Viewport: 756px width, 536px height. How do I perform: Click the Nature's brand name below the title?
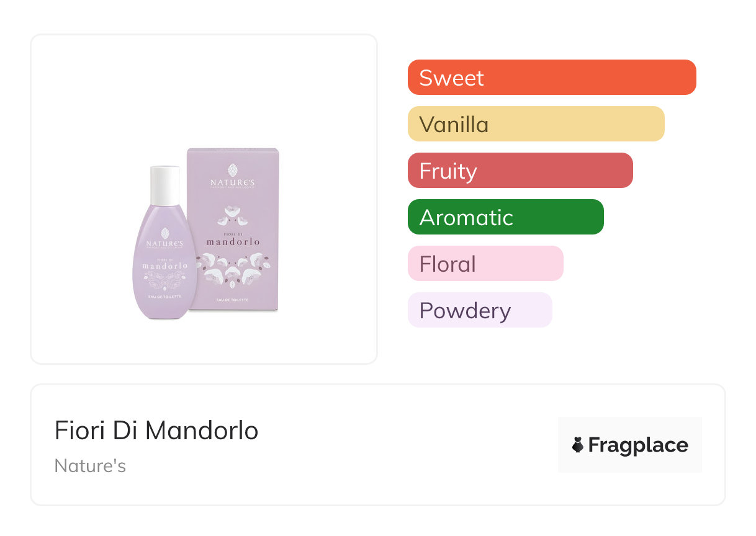(x=90, y=466)
